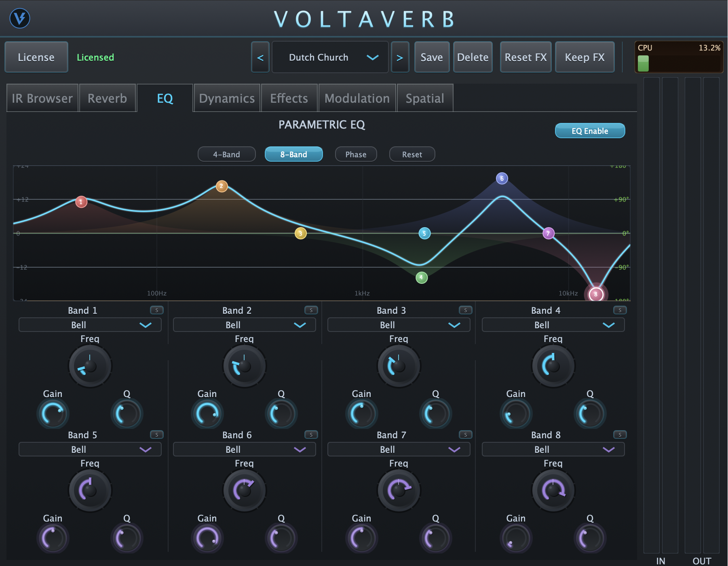
Task: Switch to the Dynamics tab
Action: (x=226, y=98)
